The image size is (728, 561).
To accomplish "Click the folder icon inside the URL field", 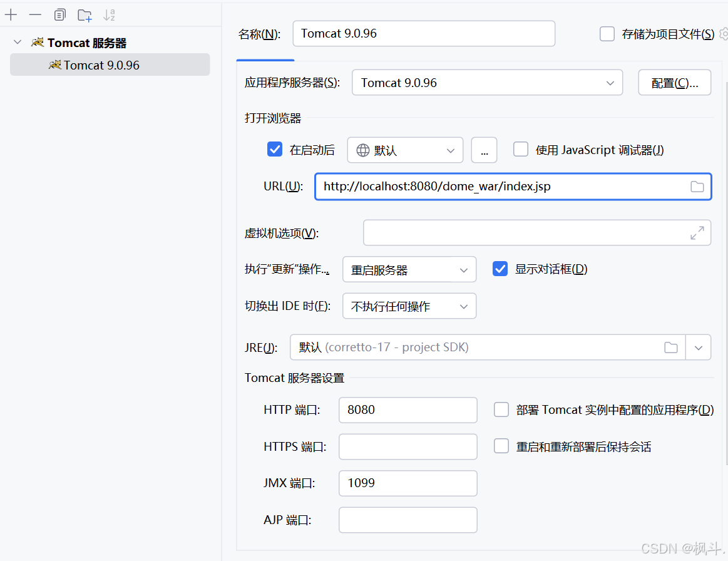I will click(x=697, y=187).
